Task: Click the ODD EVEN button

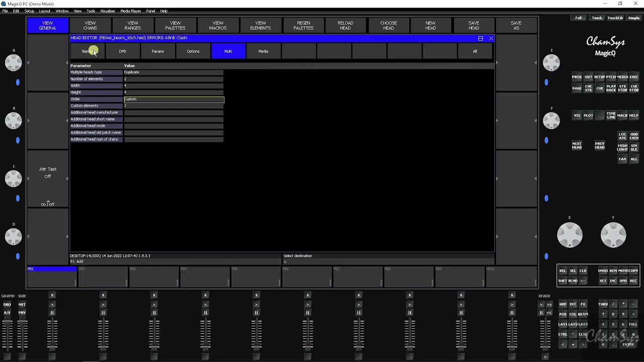Action: tap(634, 136)
